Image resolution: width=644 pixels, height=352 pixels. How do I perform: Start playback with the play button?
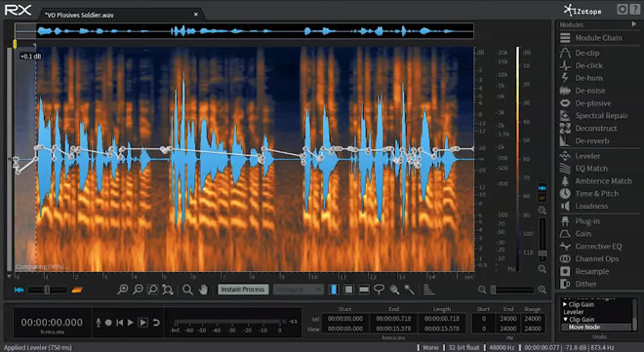tap(130, 323)
